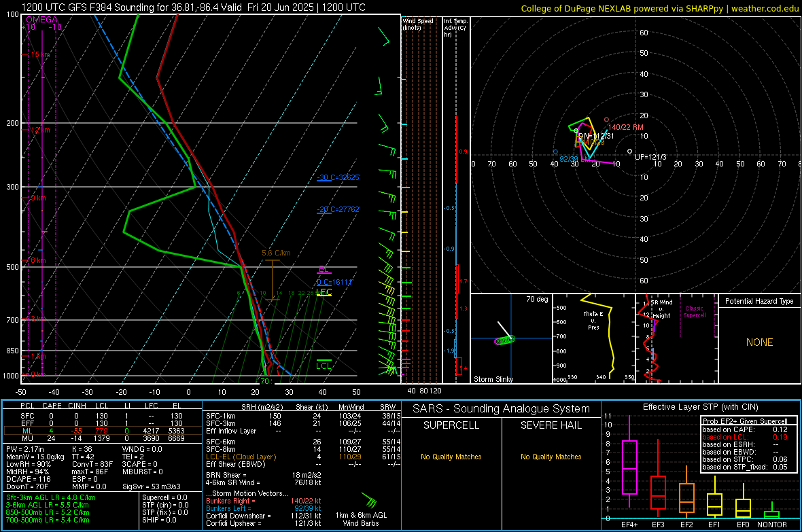Click the 'UP=121/3' hodograph label
802x532 pixels.
tap(650, 157)
